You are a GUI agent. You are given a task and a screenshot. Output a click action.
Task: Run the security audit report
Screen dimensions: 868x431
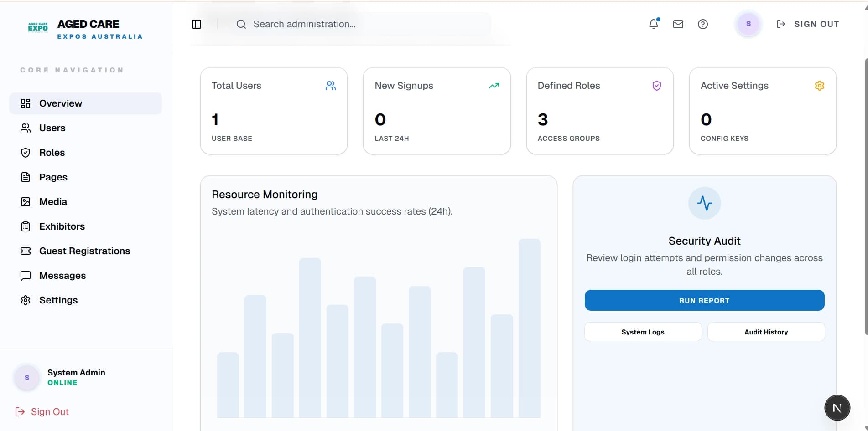click(704, 300)
